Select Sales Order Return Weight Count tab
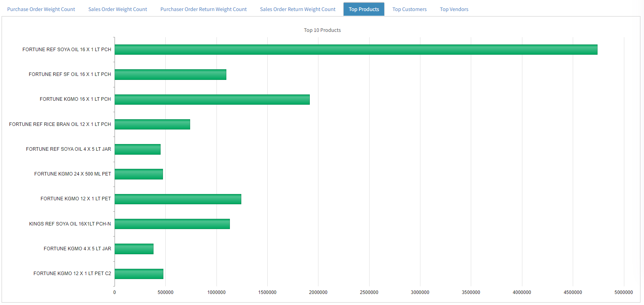Screen dimensions: 644x305 point(298,9)
